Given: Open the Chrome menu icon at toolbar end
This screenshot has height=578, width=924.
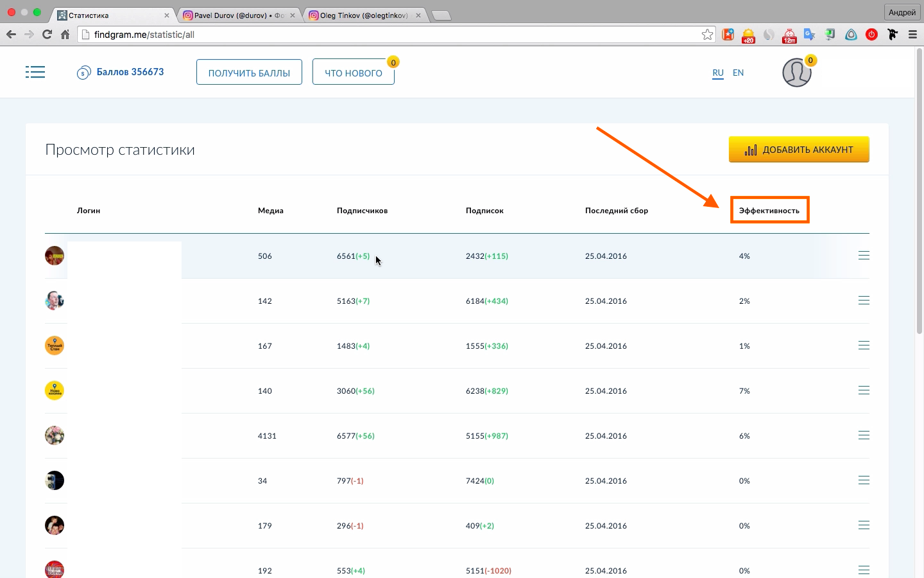Looking at the screenshot, I should [x=912, y=35].
